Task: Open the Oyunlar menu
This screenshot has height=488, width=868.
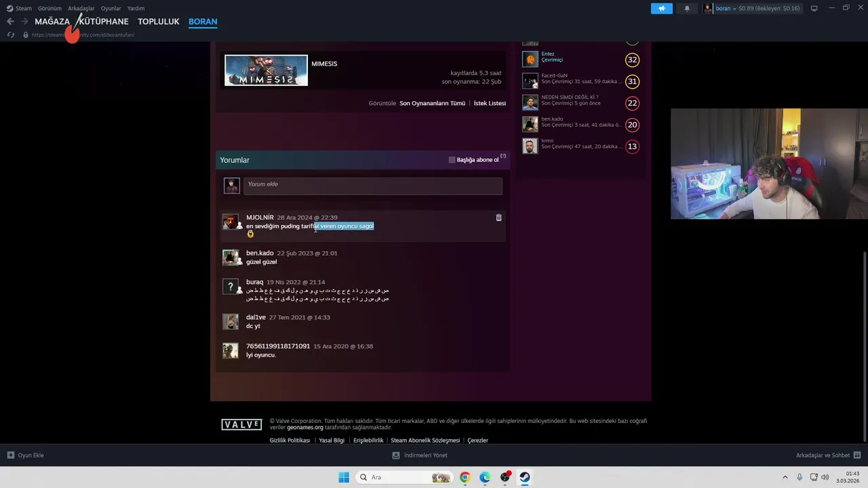Action: (x=111, y=8)
